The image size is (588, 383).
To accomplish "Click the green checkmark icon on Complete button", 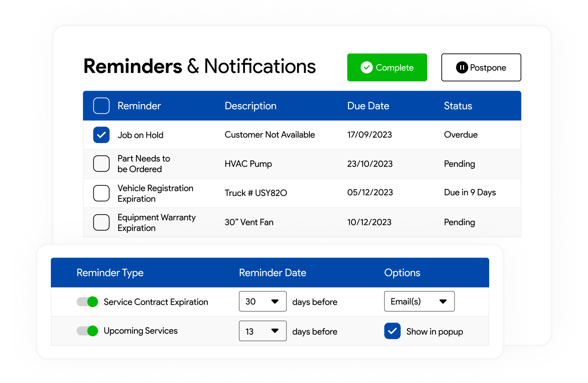I will [367, 67].
